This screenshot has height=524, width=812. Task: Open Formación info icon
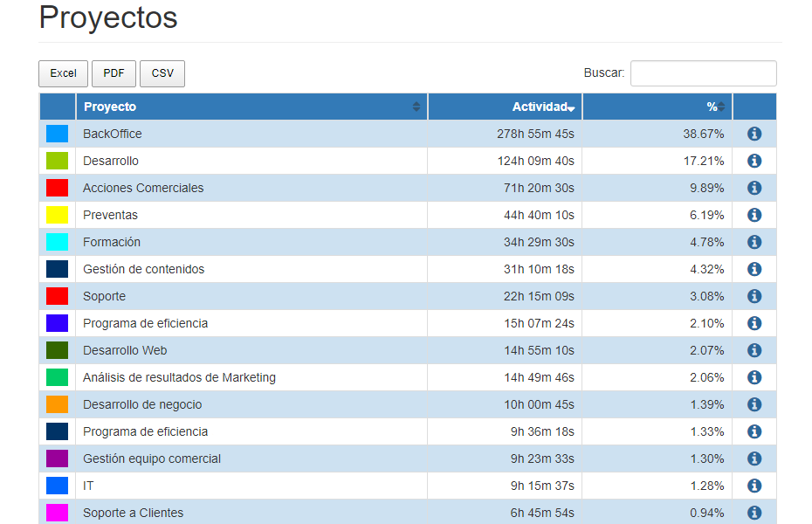(x=754, y=242)
